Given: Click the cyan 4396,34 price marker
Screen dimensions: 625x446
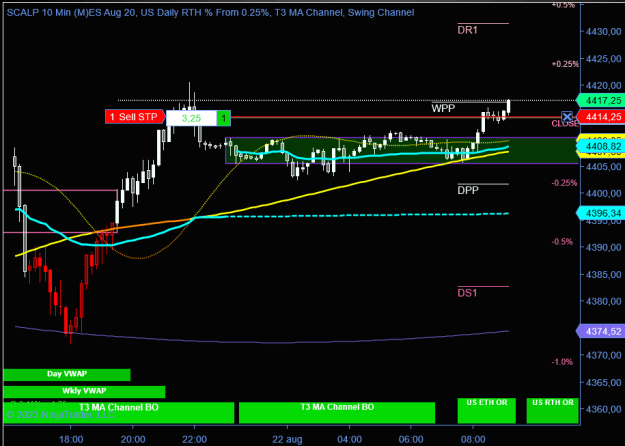Looking at the screenshot, I should (x=601, y=213).
